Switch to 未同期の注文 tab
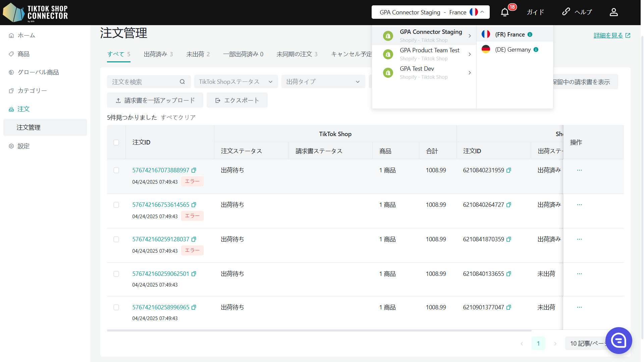 click(297, 54)
